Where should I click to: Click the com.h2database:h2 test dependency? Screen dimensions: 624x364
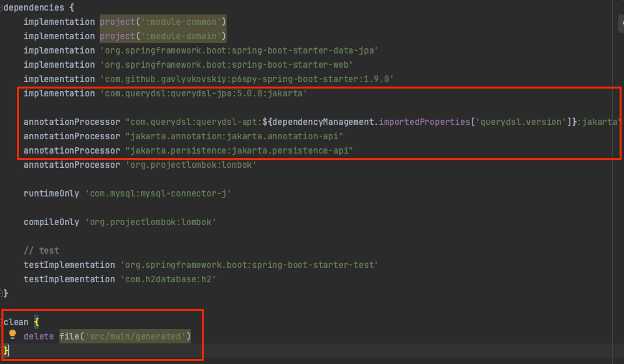(x=168, y=279)
